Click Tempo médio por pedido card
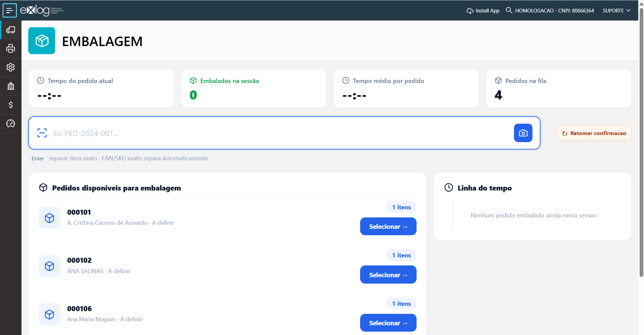The height and width of the screenshot is (335, 644). point(406,89)
